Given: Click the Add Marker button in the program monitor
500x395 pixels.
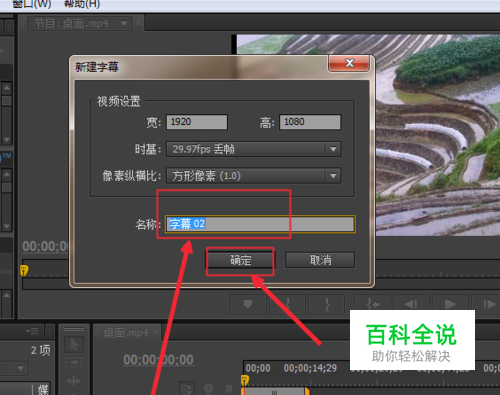Looking at the screenshot, I should pos(248,304).
